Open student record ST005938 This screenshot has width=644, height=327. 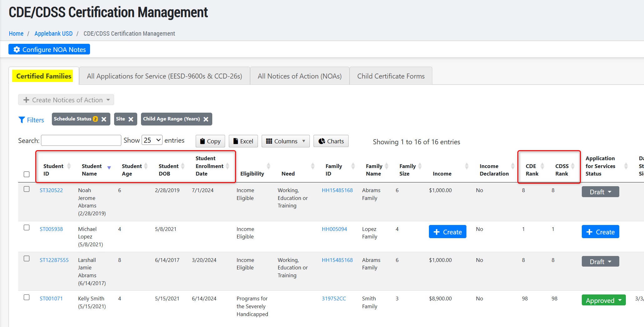pyautogui.click(x=51, y=229)
